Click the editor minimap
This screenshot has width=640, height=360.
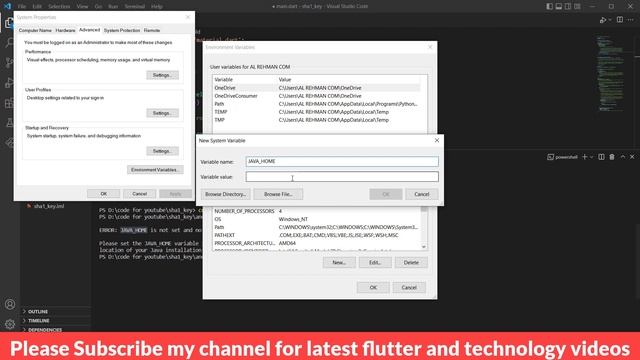pyautogui.click(x=610, y=73)
